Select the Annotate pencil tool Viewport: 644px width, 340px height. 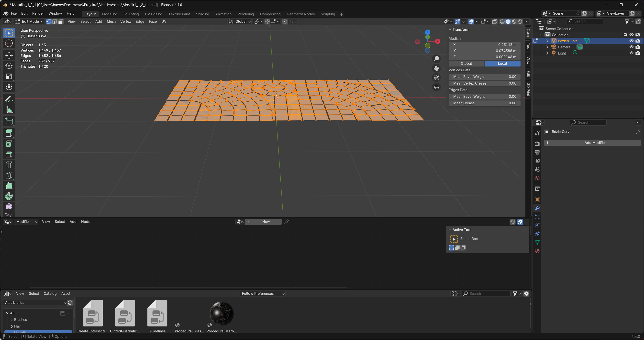9,99
